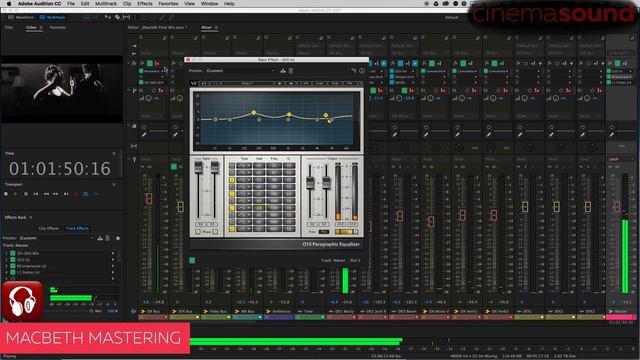Click the Multitrack view button
This screenshot has height=360, width=640.
[x=53, y=18]
